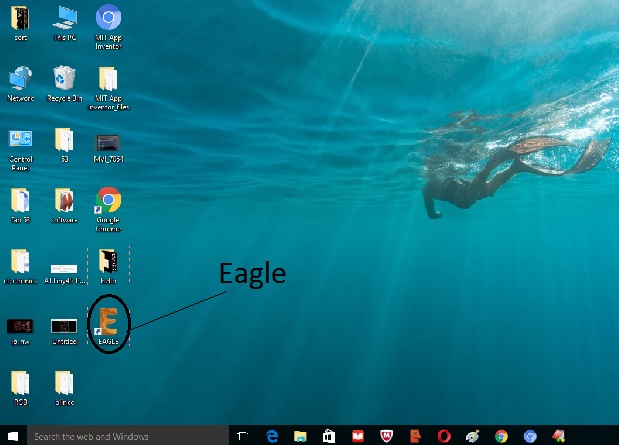Image resolution: width=619 pixels, height=445 pixels.
Task: Open Task View from the taskbar
Action: pyautogui.click(x=242, y=436)
